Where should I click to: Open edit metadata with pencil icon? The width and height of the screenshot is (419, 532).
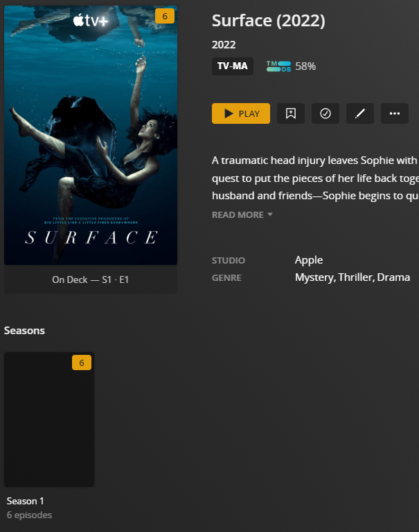point(360,113)
